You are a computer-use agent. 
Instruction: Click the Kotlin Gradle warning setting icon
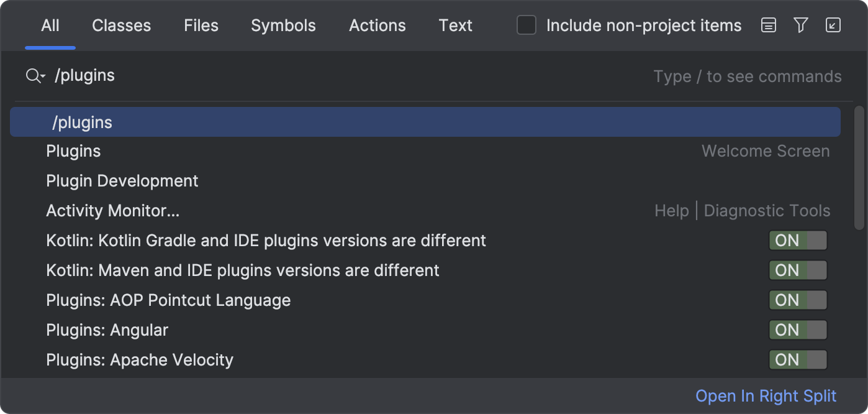tap(798, 241)
